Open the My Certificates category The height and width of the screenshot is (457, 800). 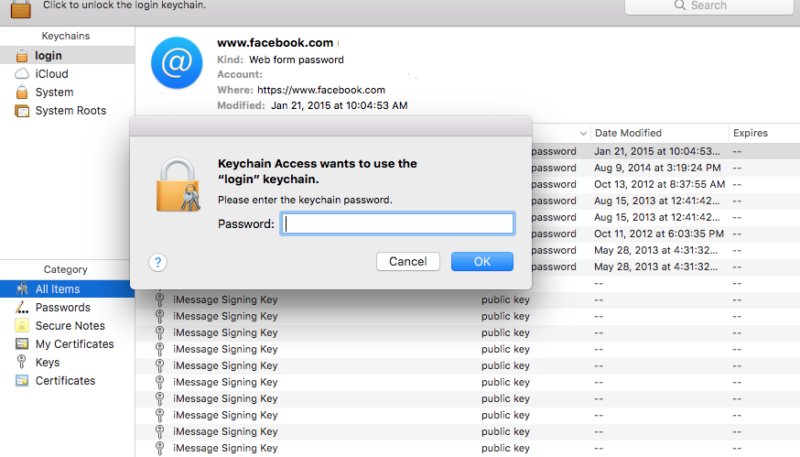click(74, 344)
